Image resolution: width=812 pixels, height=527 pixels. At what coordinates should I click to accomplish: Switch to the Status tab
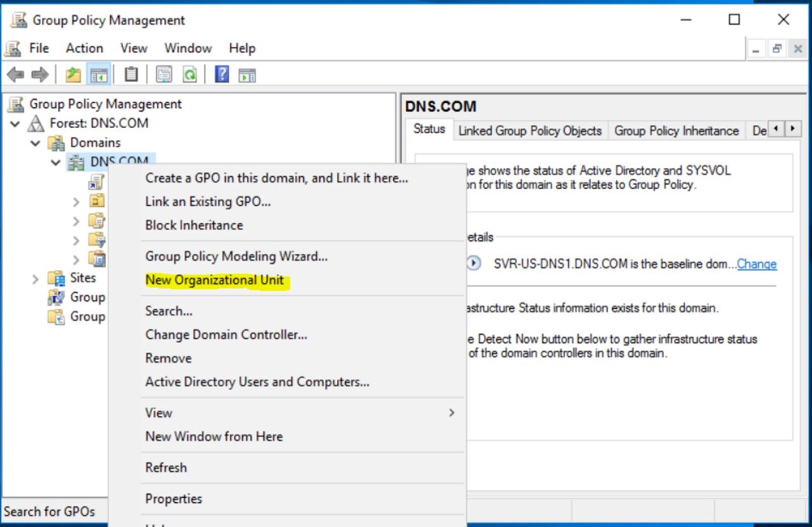(x=429, y=129)
